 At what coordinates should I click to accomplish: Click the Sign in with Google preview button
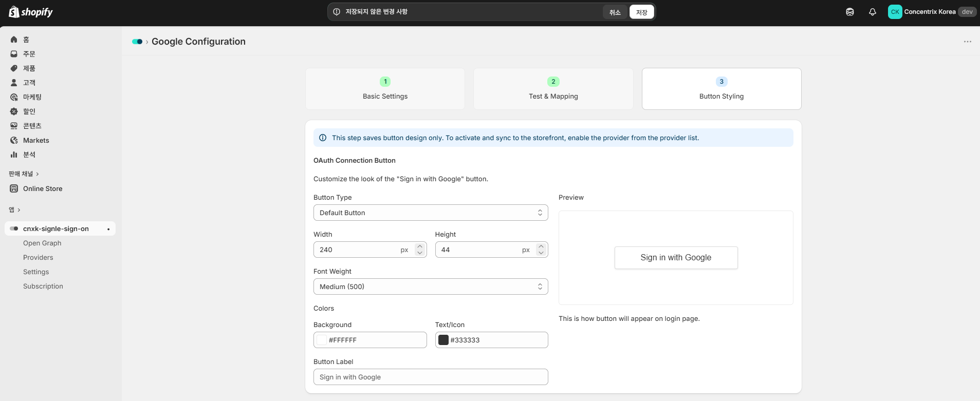pos(676,258)
